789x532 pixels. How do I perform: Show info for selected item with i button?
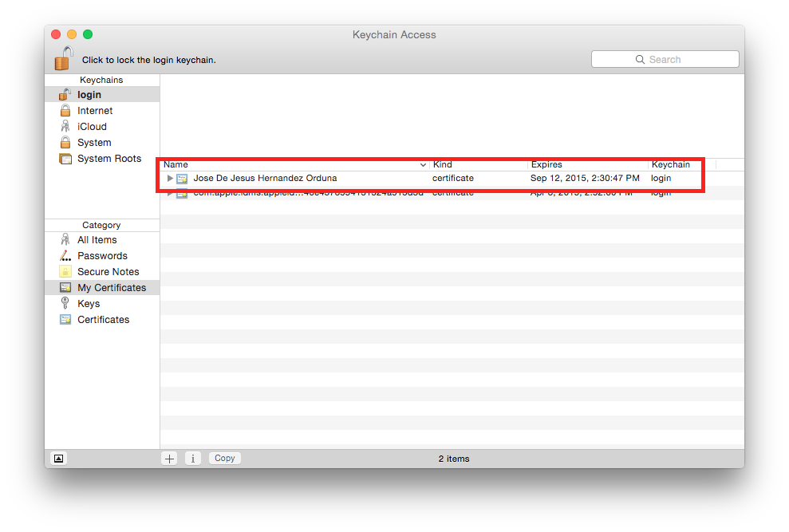click(193, 459)
